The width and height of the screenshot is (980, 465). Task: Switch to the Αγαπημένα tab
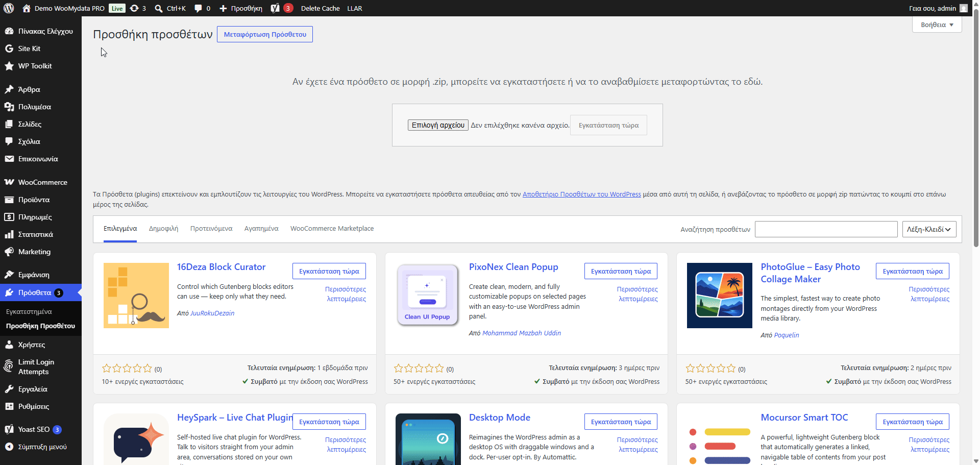[261, 229]
